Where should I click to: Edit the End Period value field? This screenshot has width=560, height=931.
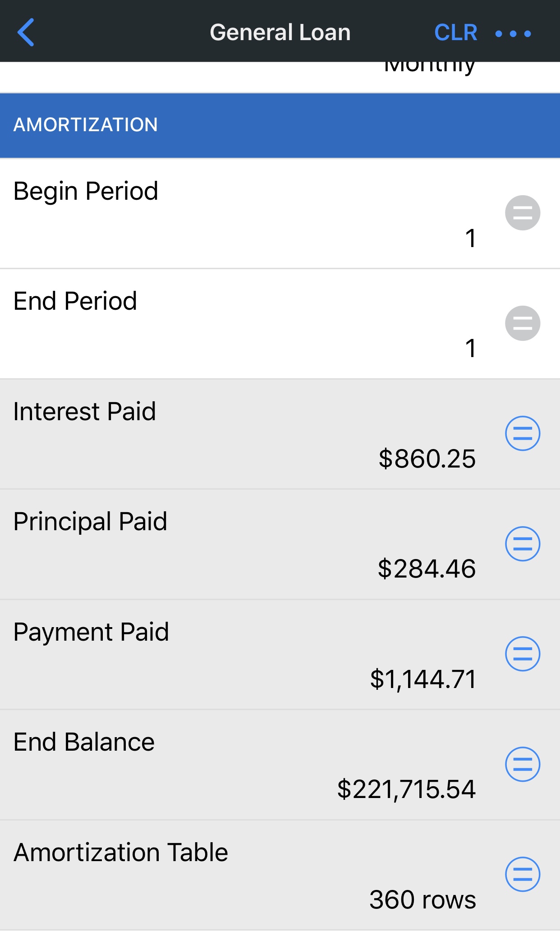[470, 349]
